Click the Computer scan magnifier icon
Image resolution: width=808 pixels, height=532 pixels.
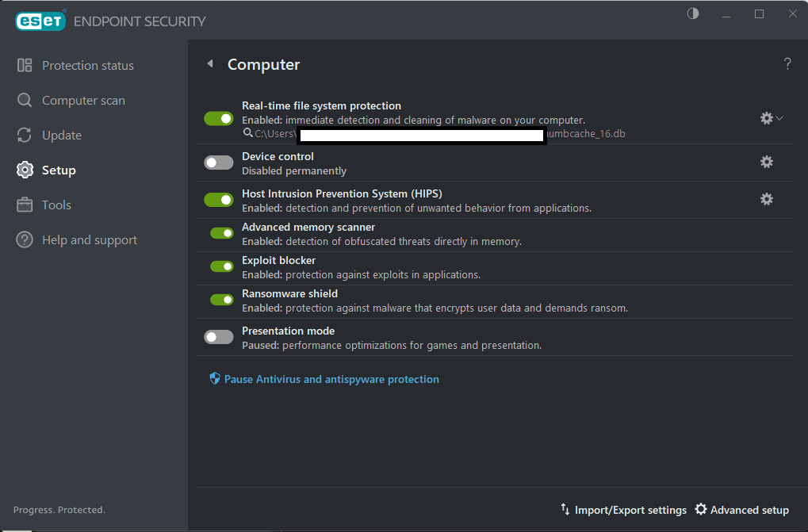[25, 101]
